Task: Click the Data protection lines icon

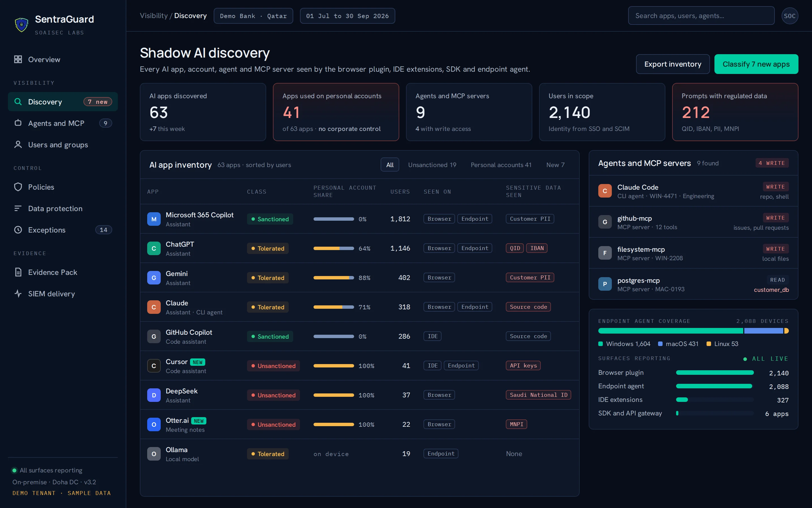Action: 18,208
